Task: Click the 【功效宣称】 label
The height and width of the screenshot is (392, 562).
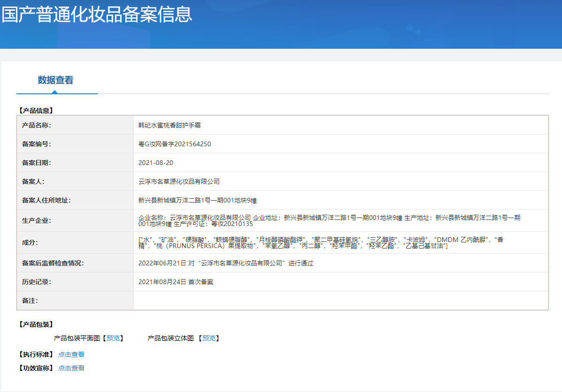Action: point(36,368)
